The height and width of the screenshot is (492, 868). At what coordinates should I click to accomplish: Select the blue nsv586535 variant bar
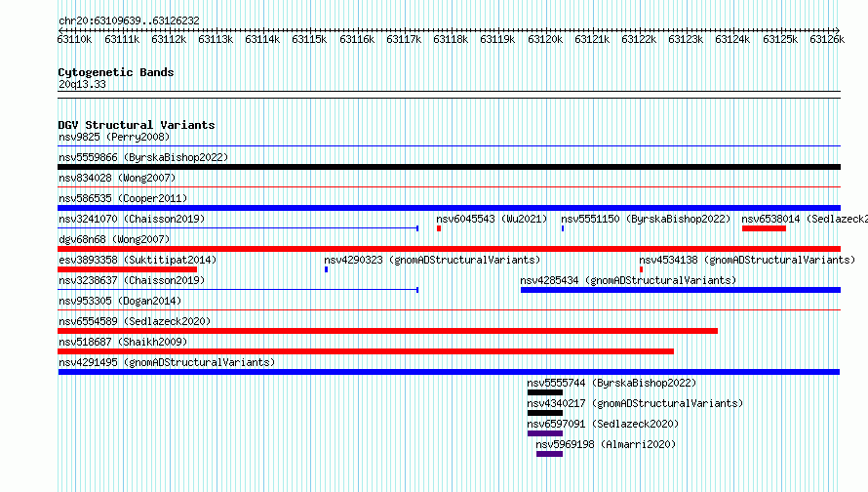(x=449, y=208)
